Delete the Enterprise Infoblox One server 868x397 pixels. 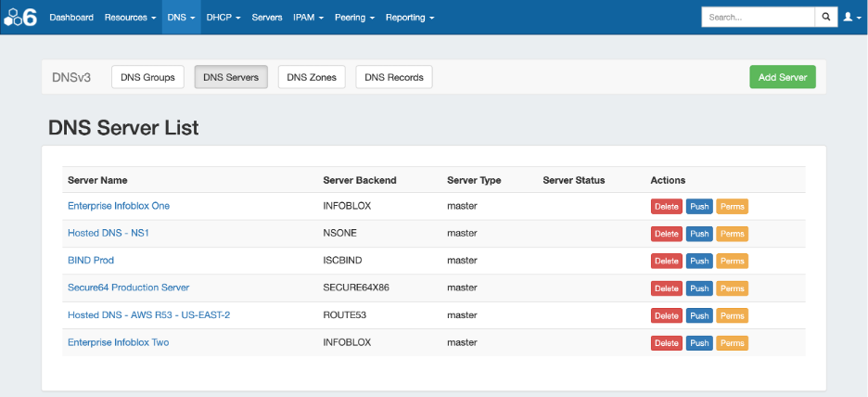tap(666, 206)
